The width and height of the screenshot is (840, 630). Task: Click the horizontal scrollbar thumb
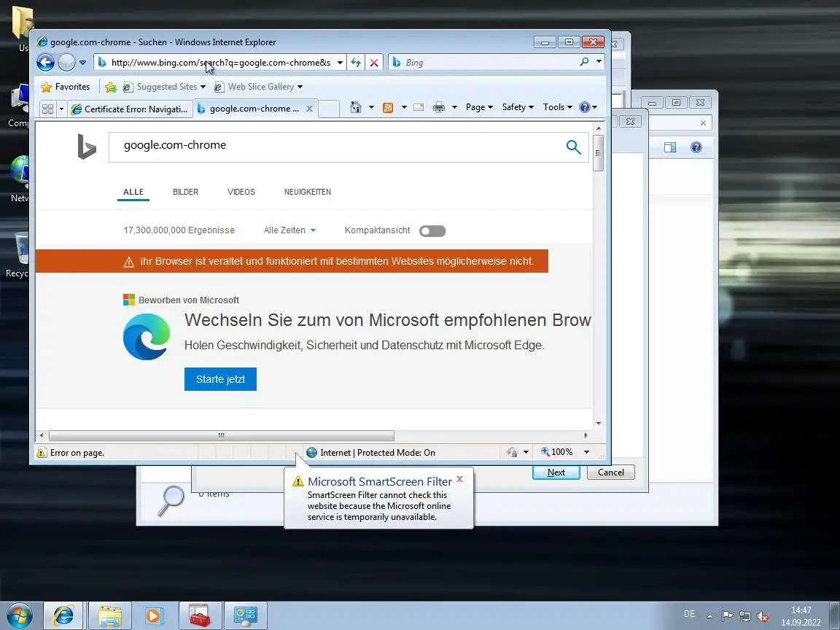[x=221, y=435]
